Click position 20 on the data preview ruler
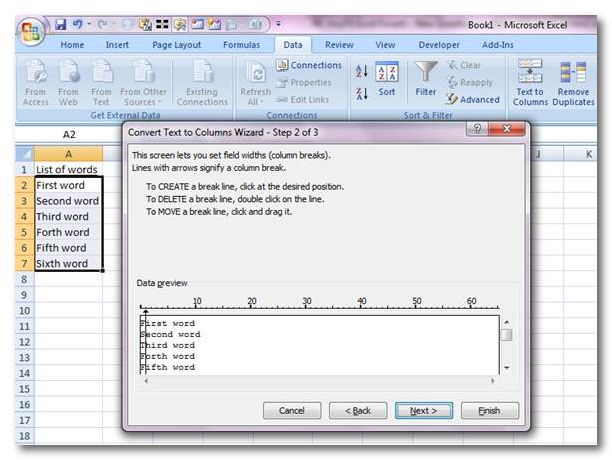612x460 pixels. pos(252,306)
